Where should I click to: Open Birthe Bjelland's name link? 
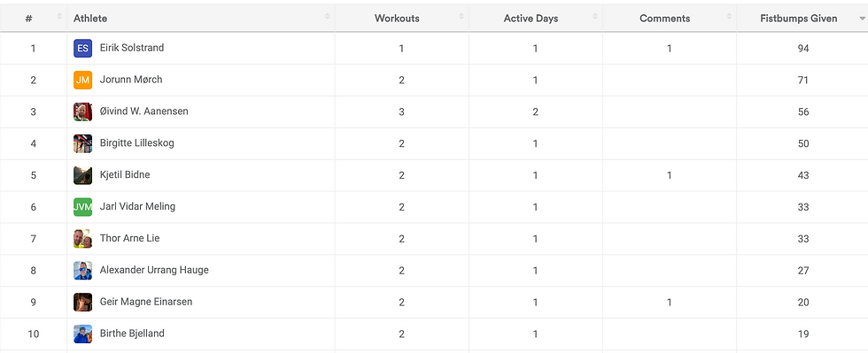132,333
